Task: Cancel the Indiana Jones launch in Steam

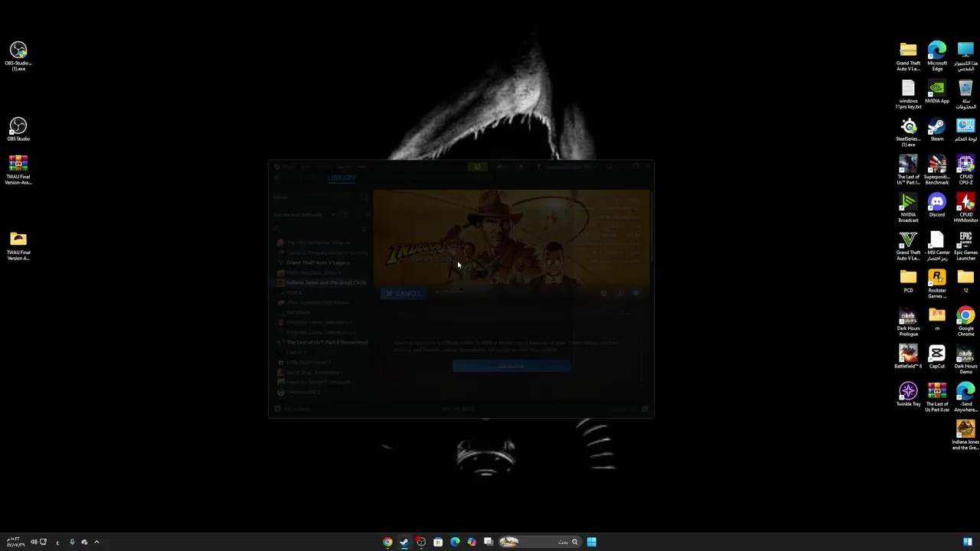Action: coord(403,293)
